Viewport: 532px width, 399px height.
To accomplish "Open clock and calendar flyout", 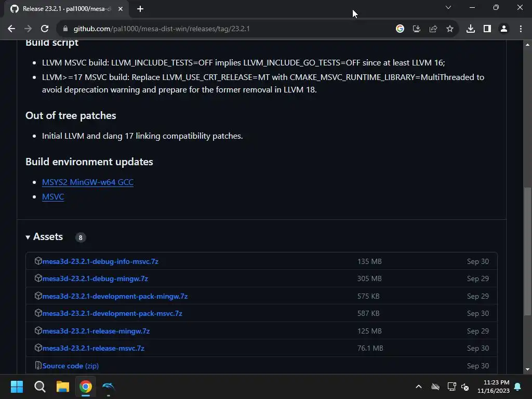I will click(x=494, y=387).
